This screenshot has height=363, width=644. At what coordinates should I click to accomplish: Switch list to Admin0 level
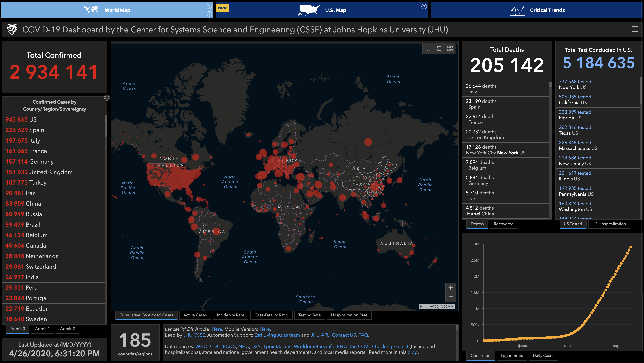pyautogui.click(x=17, y=329)
